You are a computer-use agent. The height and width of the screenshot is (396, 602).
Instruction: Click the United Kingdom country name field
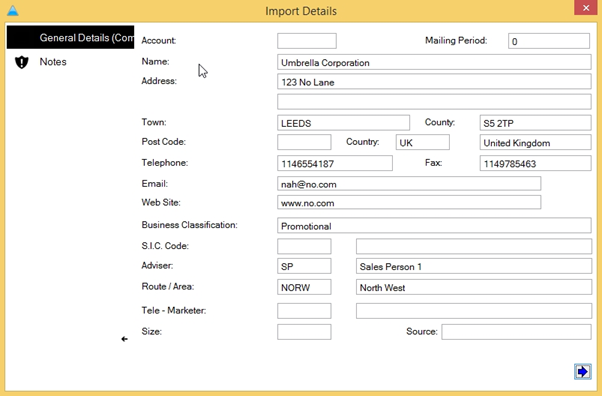coord(535,142)
